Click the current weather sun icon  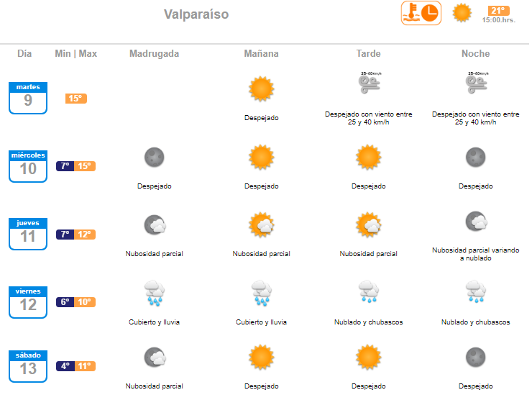pyautogui.click(x=462, y=13)
